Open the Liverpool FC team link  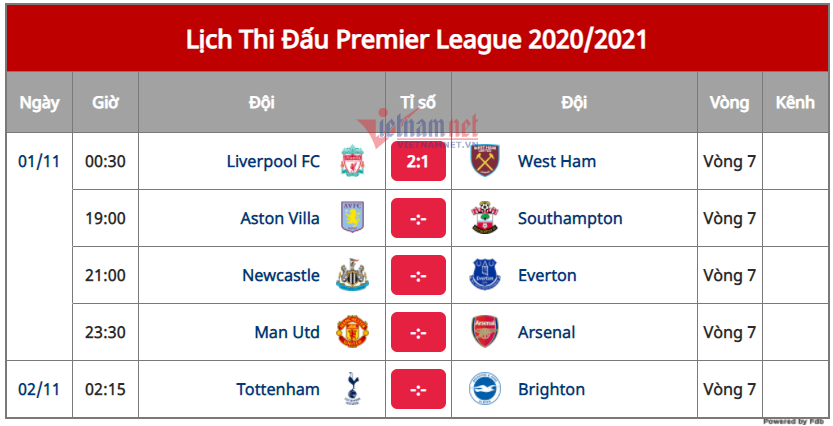273,161
